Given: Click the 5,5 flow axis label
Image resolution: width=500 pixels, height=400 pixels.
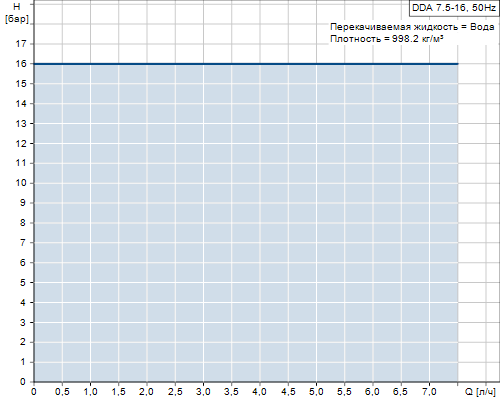Looking at the screenshot, I should tap(345, 391).
